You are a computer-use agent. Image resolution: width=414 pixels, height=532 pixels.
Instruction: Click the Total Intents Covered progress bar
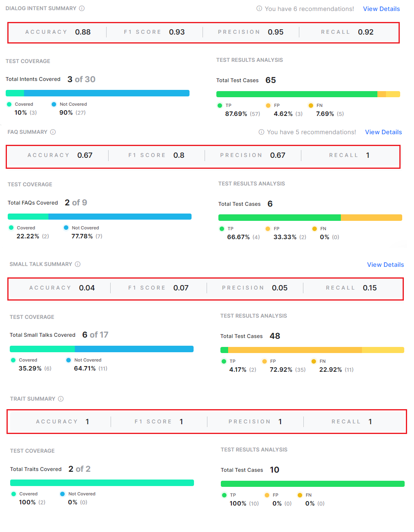pyautogui.click(x=98, y=93)
